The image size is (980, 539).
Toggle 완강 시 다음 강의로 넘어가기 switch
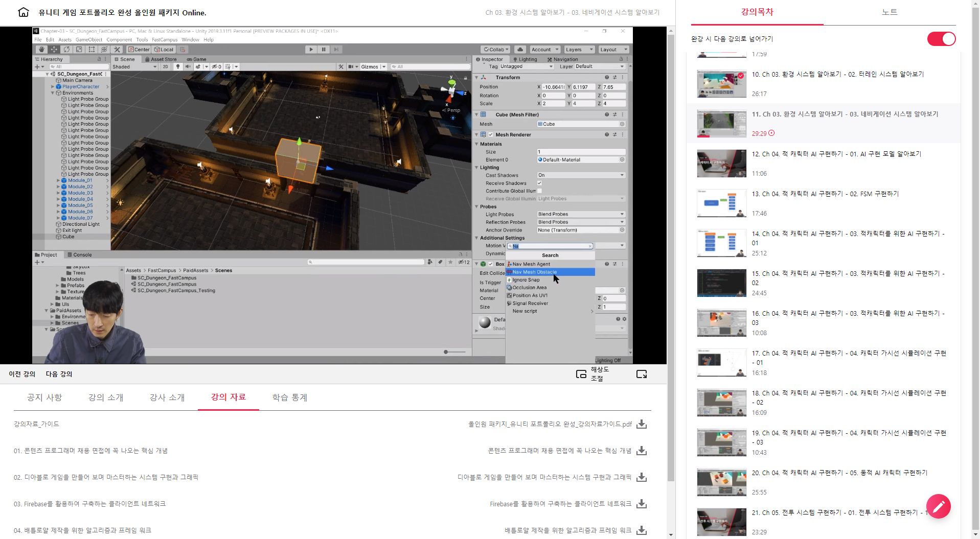pyautogui.click(x=941, y=39)
